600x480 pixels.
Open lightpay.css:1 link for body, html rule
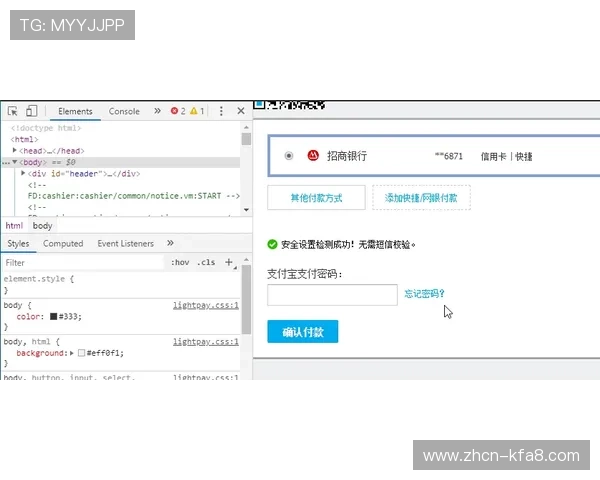[205, 341]
